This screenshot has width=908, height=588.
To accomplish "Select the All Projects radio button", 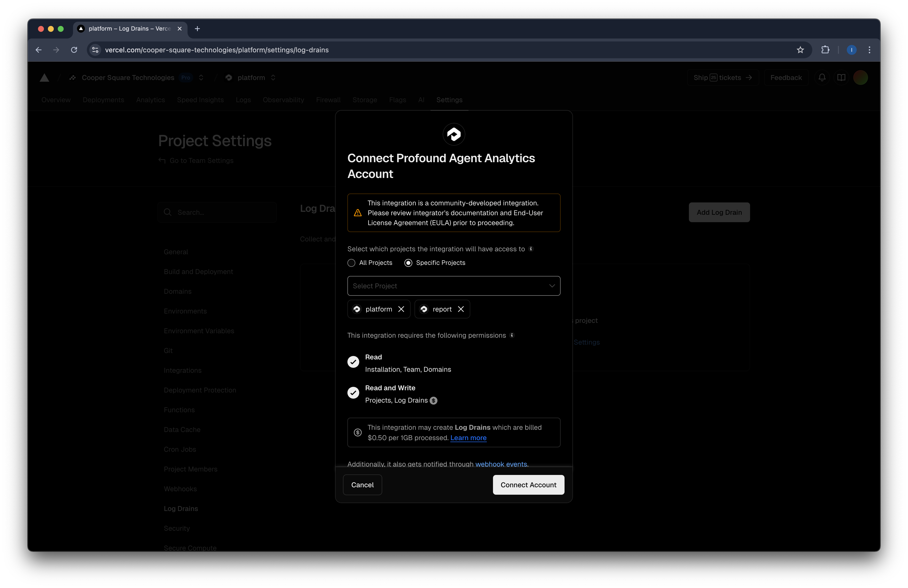I will click(x=351, y=263).
